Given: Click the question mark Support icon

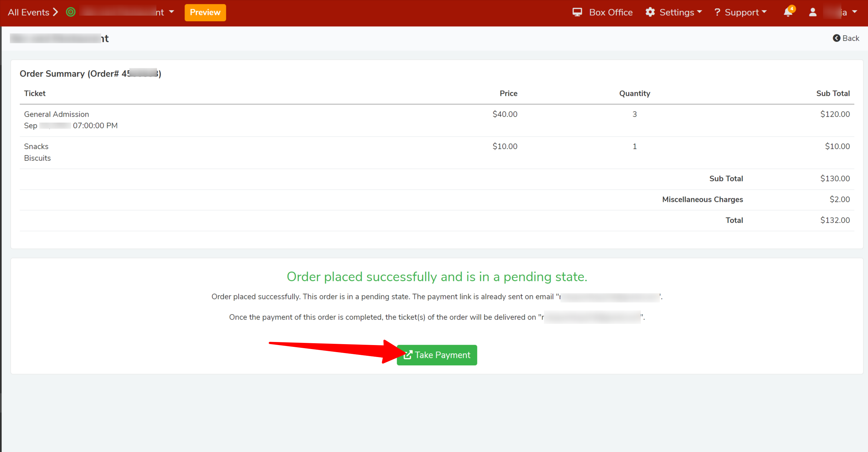Looking at the screenshot, I should pyautogui.click(x=717, y=13).
